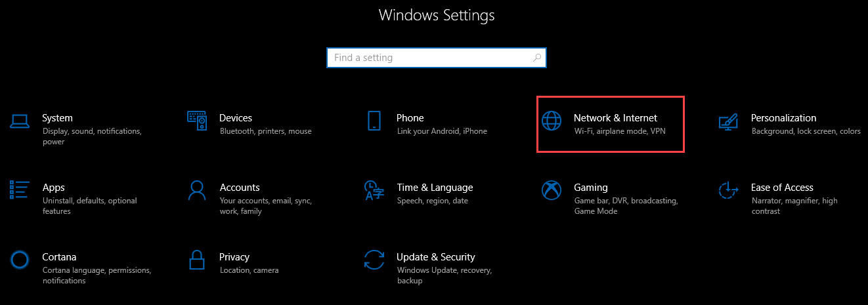Viewport: 868px width, 305px height.
Task: Open the Ease of Access icon
Action: 729,190
